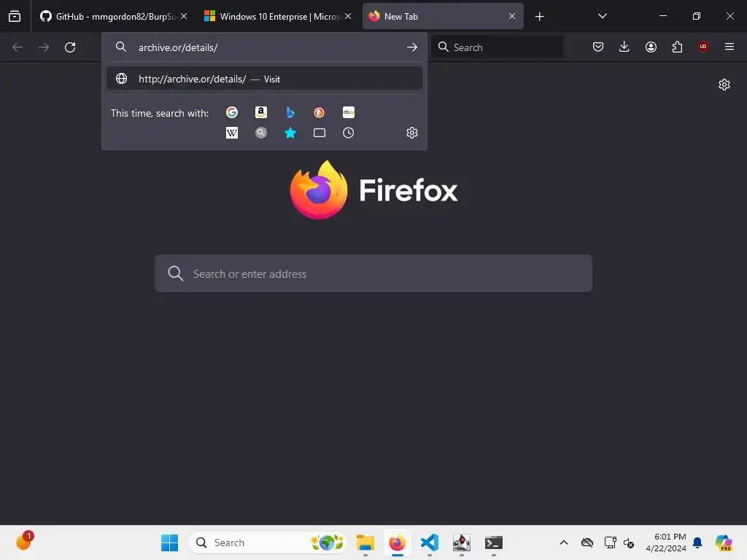
Task: Open a new tab with plus button
Action: coord(539,17)
